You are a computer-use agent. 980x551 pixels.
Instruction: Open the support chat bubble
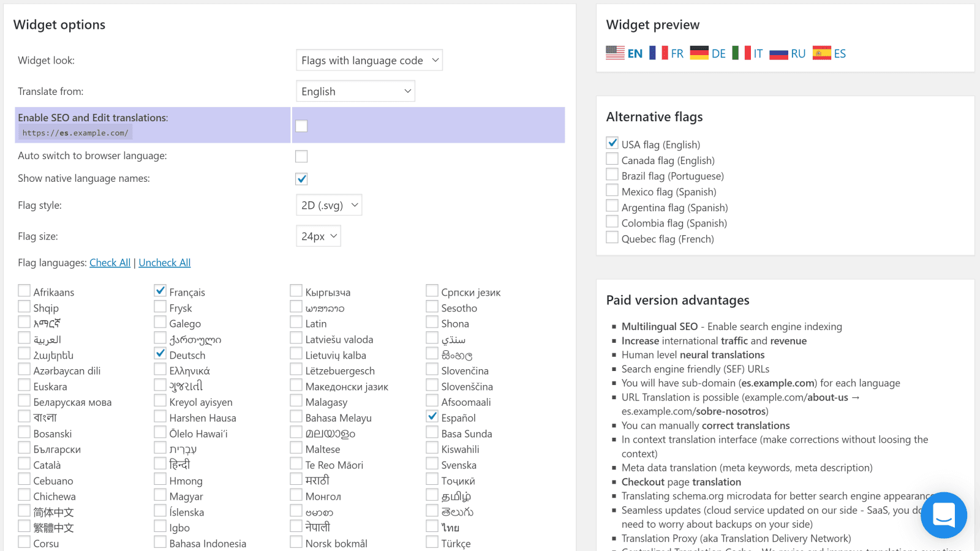(x=943, y=515)
